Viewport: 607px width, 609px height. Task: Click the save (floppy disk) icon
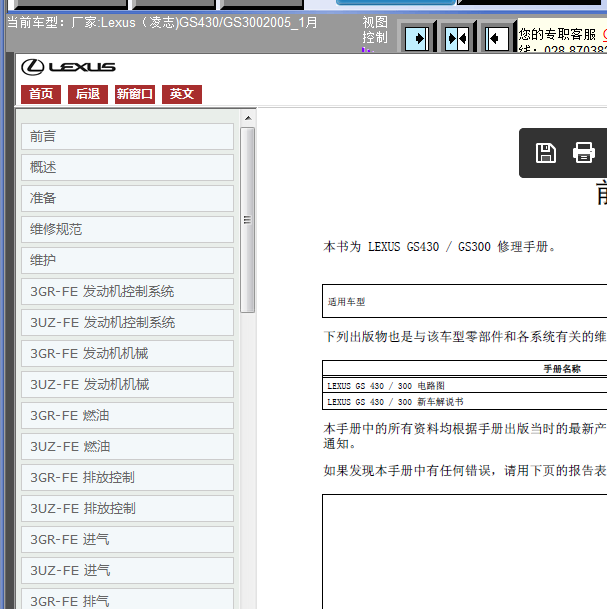pos(546,153)
